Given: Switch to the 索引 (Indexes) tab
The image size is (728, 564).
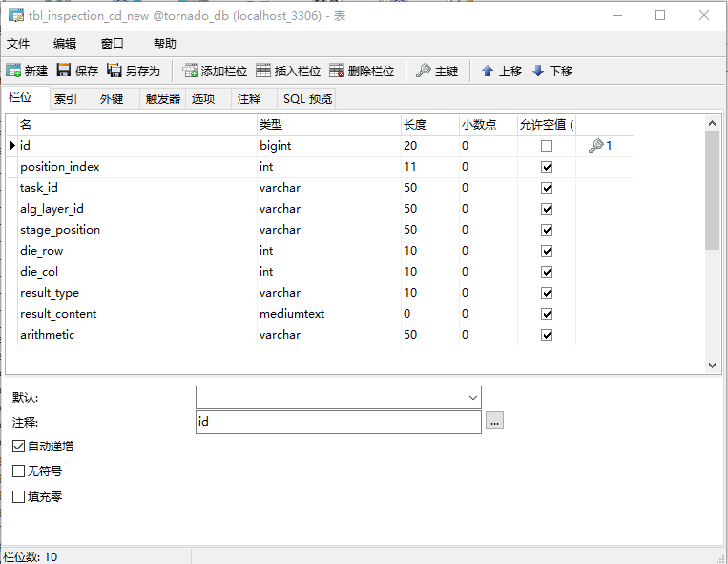Looking at the screenshot, I should tap(66, 98).
